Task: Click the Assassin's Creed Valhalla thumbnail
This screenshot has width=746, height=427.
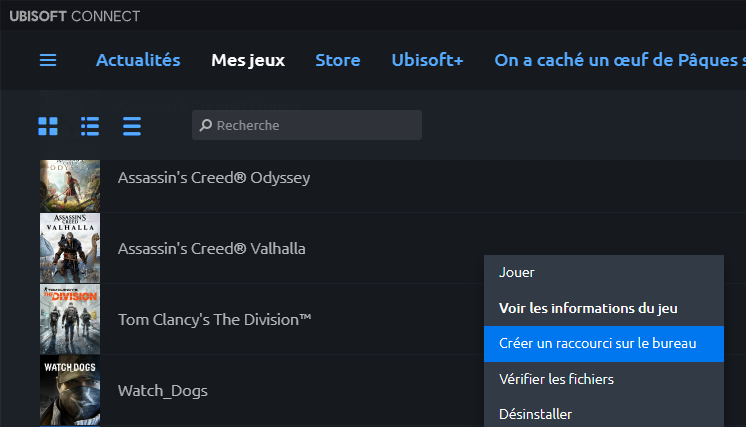Action: click(70, 247)
